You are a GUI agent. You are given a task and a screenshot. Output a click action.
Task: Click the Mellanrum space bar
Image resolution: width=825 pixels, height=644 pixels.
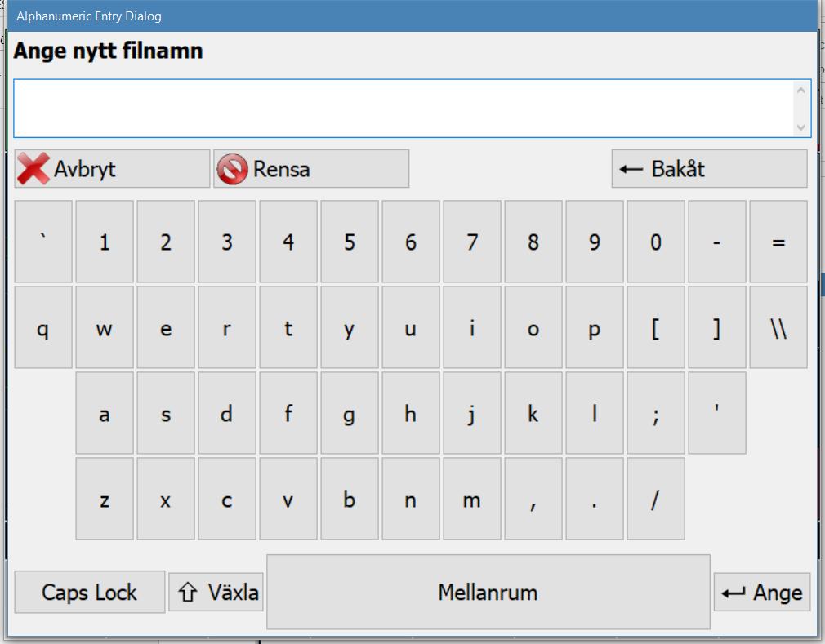(488, 592)
